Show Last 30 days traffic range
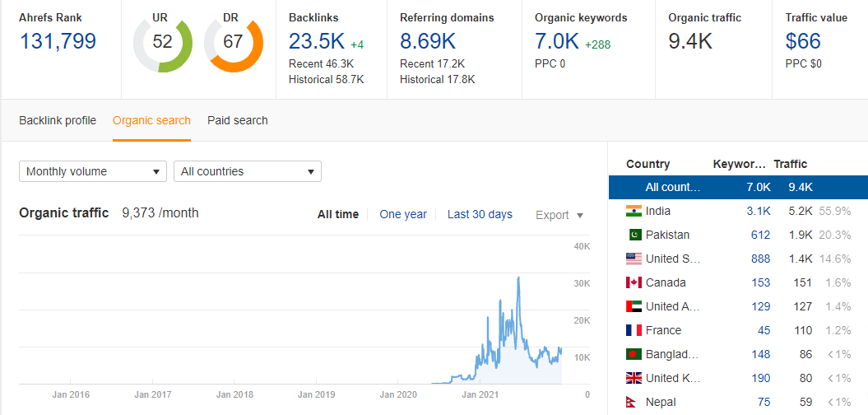Viewport: 868px width, 415px height. click(480, 214)
